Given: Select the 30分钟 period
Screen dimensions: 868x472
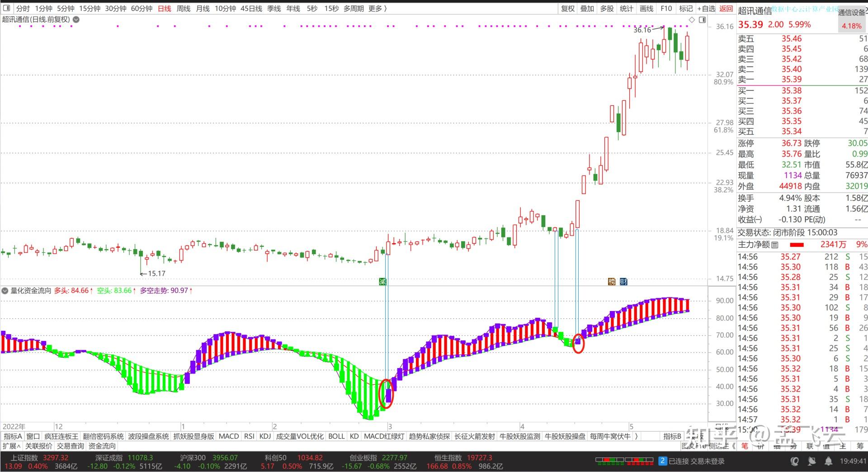Looking at the screenshot, I should click(115, 9).
